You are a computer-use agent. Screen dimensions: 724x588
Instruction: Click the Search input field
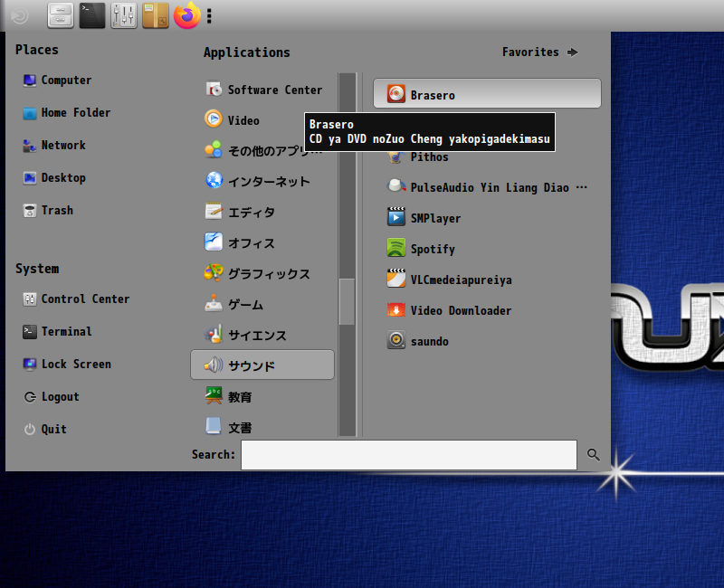coord(409,455)
